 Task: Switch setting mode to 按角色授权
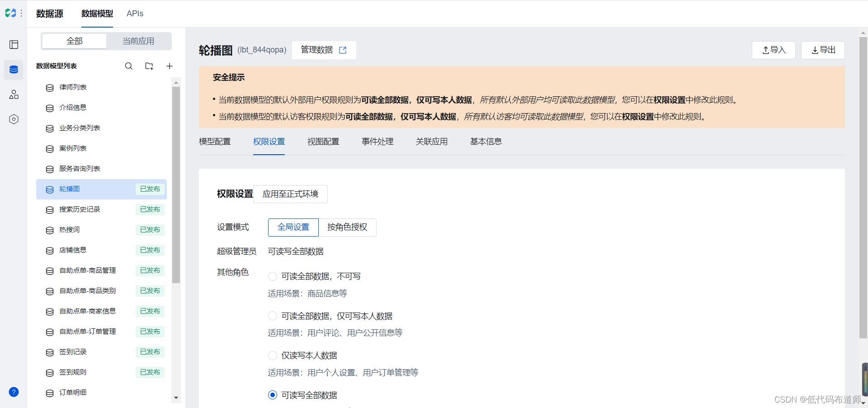tap(347, 227)
